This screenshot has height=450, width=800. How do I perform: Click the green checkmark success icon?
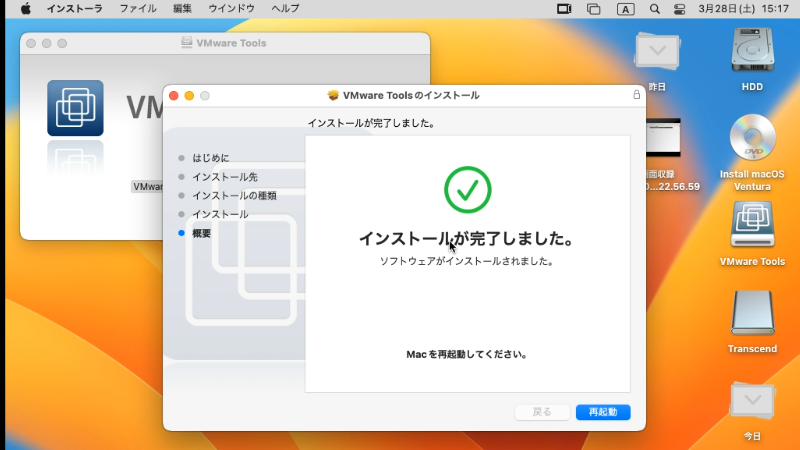[467, 190]
